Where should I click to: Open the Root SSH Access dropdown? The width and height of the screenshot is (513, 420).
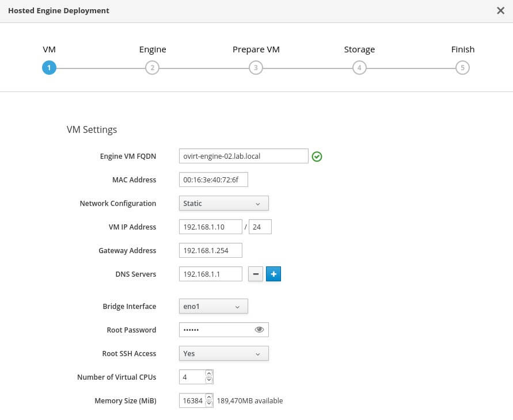[x=223, y=353]
